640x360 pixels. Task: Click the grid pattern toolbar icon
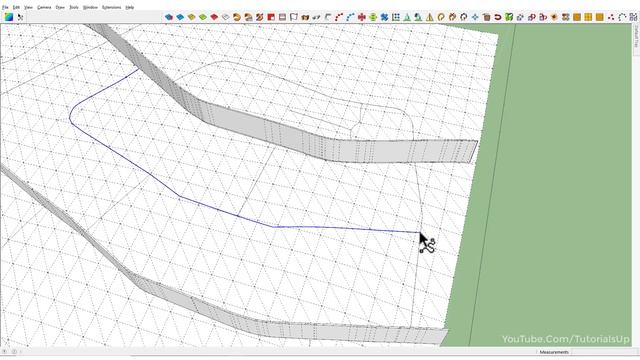tap(396, 17)
